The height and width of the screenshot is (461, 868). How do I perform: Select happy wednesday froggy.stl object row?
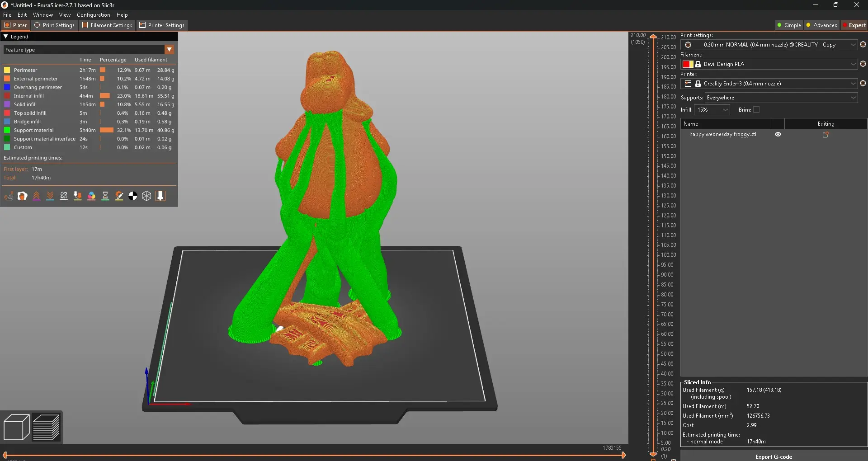pyautogui.click(x=774, y=134)
